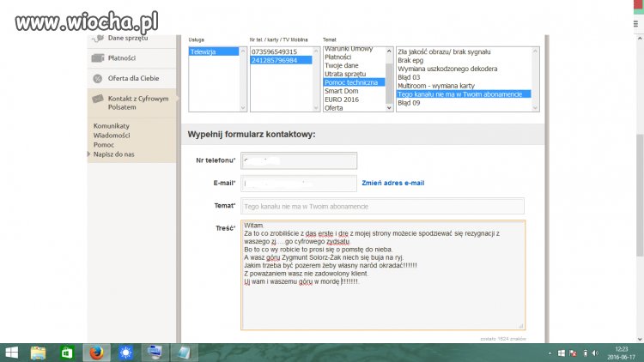Open the Komunikaty link
This screenshot has height=362, width=644.
pos(112,125)
